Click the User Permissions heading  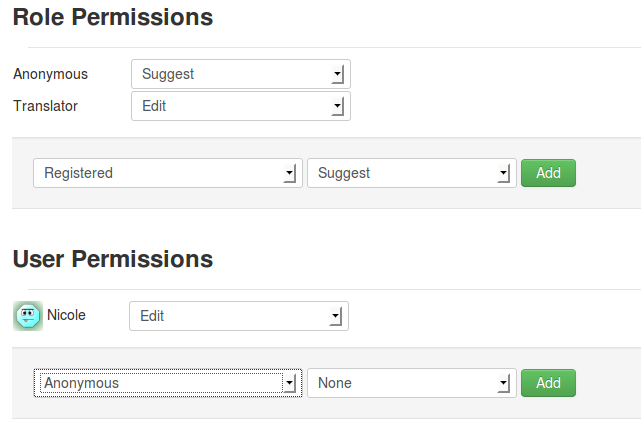(x=112, y=259)
